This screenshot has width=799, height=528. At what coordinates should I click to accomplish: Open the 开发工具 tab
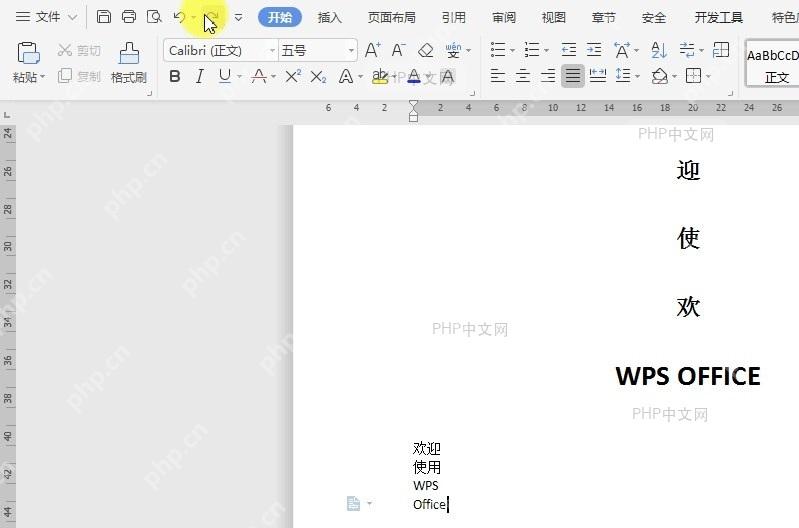tap(718, 17)
